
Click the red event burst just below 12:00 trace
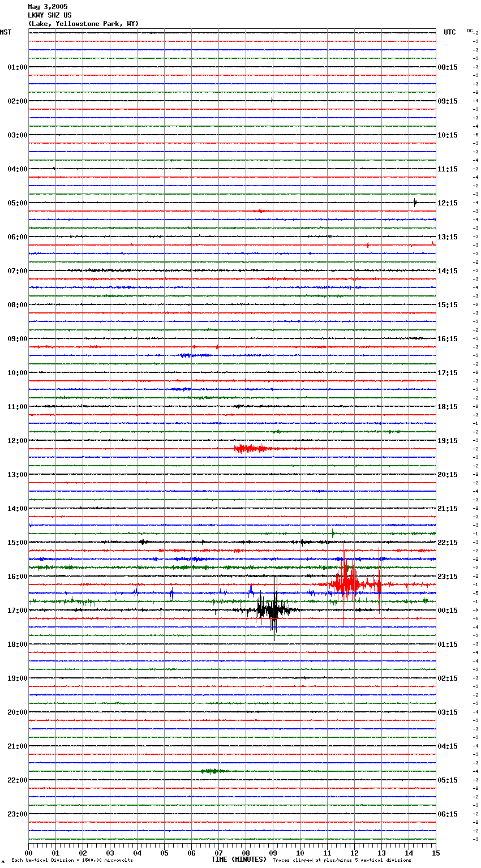click(251, 449)
